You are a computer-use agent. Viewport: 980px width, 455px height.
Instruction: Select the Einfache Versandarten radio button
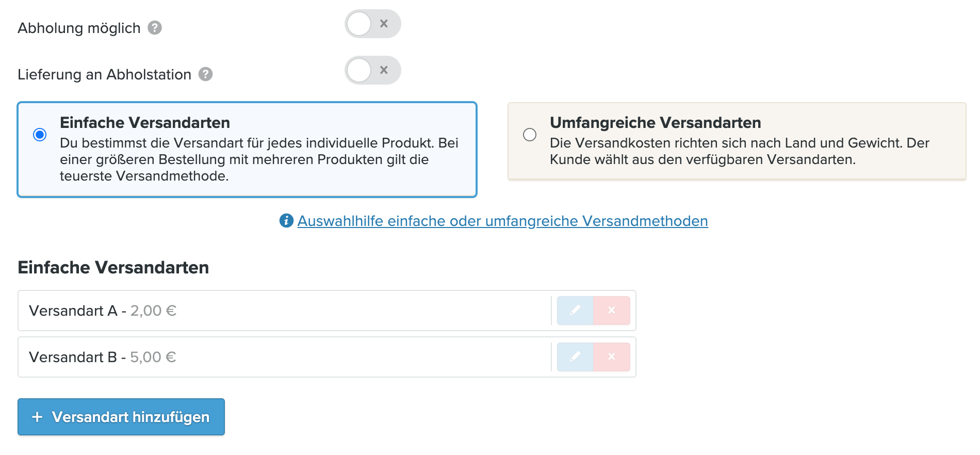click(40, 135)
